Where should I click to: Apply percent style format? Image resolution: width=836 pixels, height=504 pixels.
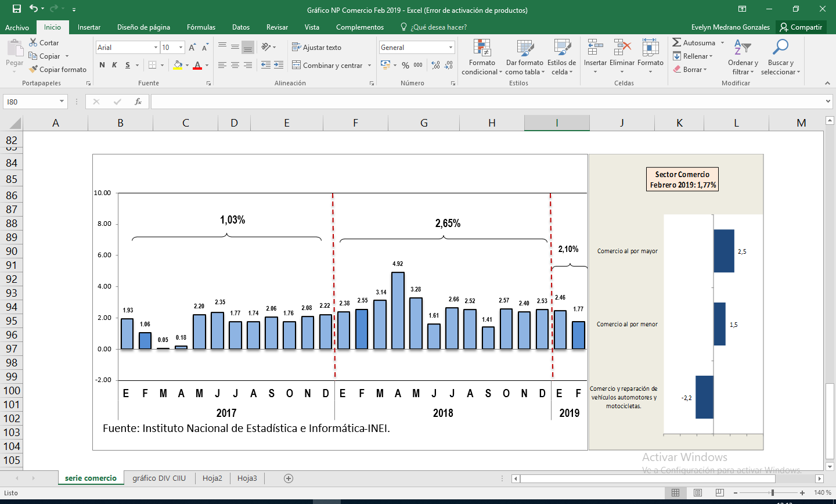405,65
